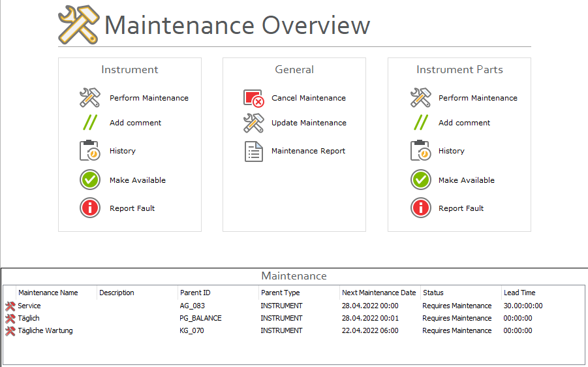Open Instrument History clipboard icon

tap(90, 150)
